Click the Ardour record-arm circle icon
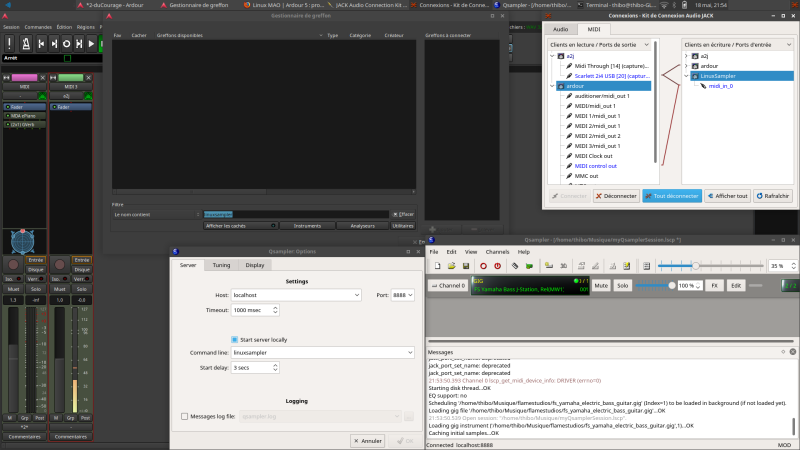Viewport: 800px width, 450px height. pyautogui.click(x=67, y=44)
